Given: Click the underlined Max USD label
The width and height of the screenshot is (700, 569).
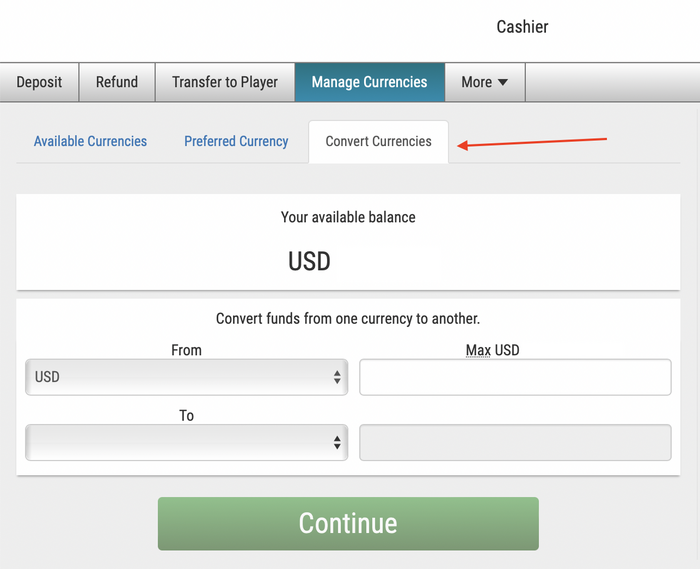Looking at the screenshot, I should pos(492,350).
